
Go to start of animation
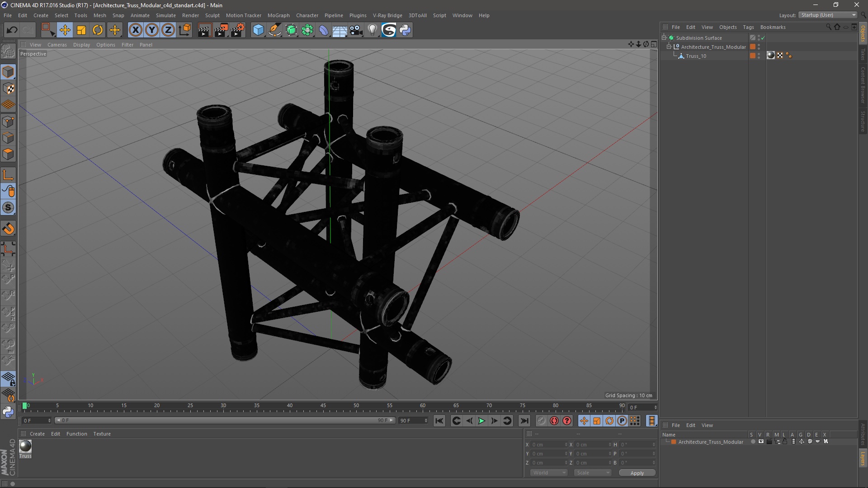point(439,421)
